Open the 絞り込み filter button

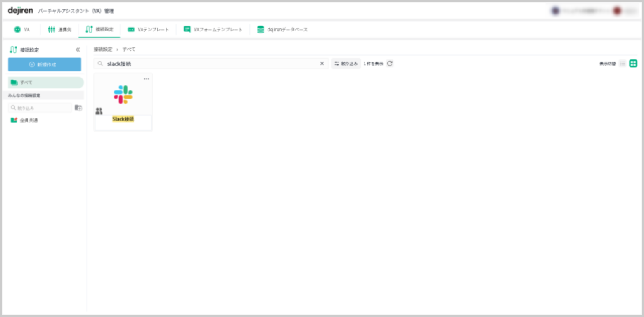(x=346, y=64)
